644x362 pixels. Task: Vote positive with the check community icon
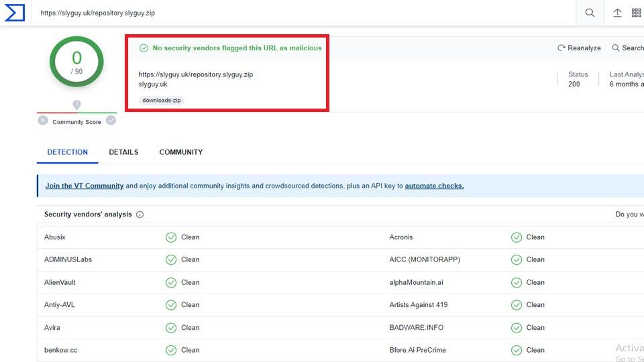(x=111, y=120)
